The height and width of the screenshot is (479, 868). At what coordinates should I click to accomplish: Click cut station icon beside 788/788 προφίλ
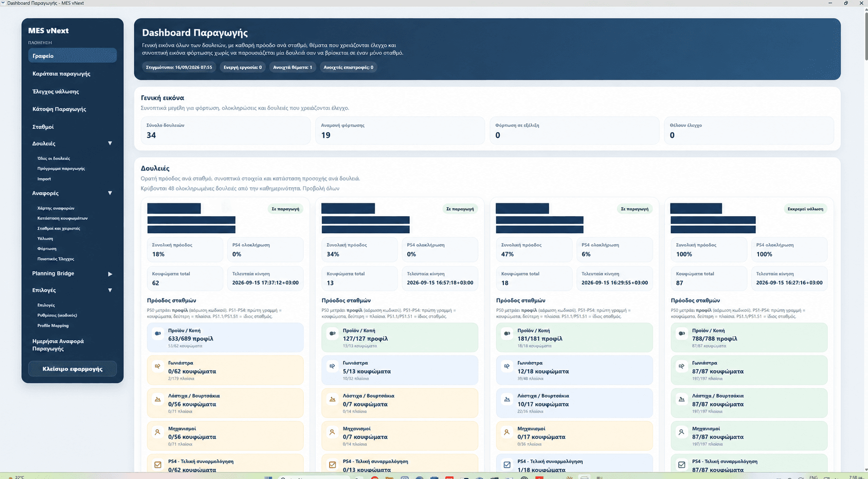[x=682, y=334]
